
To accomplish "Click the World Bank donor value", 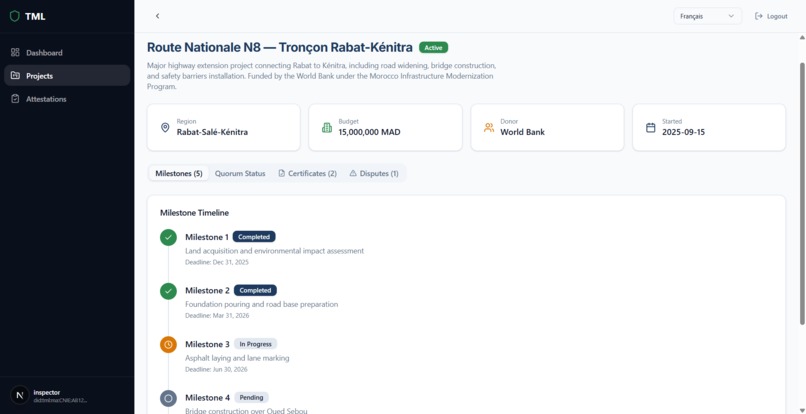I will [x=522, y=132].
